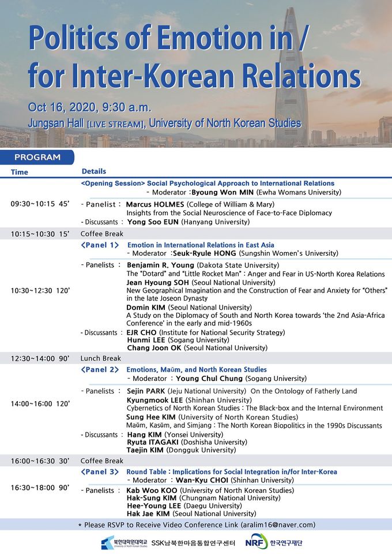Image resolution: width=392 pixels, height=554 pixels.
Task: Click discussant 'Hunmi LEE'
Action: (146, 340)
